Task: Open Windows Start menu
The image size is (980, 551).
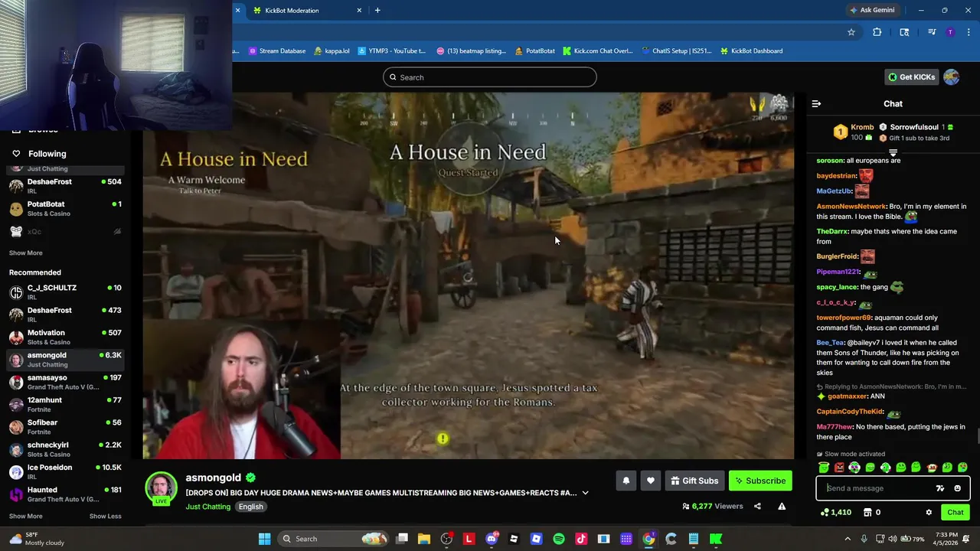Action: [x=264, y=539]
